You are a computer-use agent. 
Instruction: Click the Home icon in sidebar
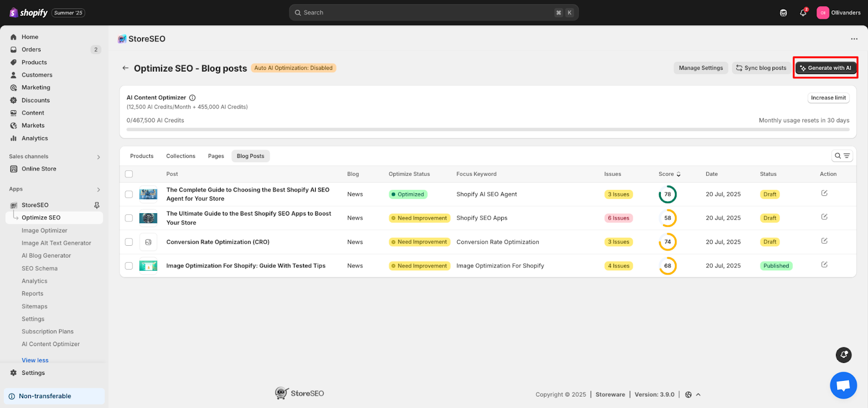[14, 37]
